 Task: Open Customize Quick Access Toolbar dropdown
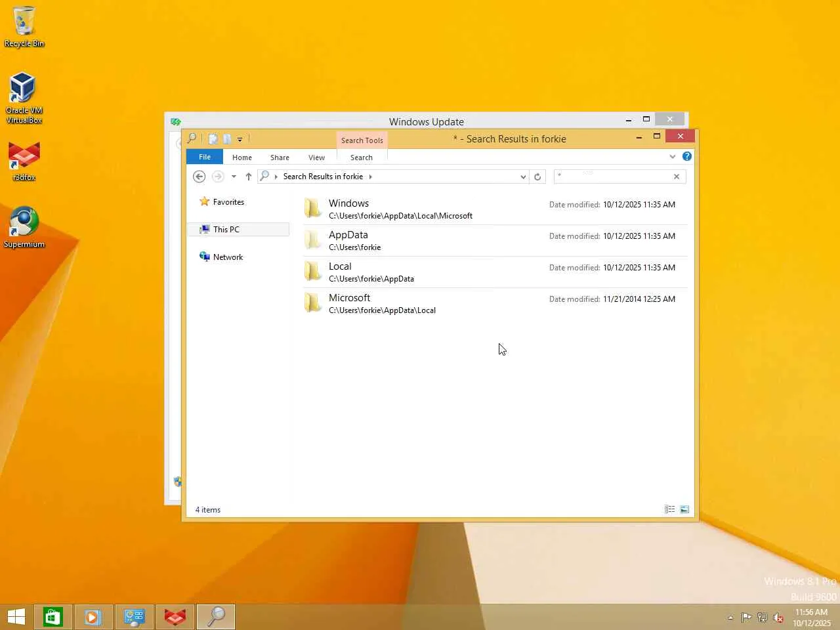240,139
